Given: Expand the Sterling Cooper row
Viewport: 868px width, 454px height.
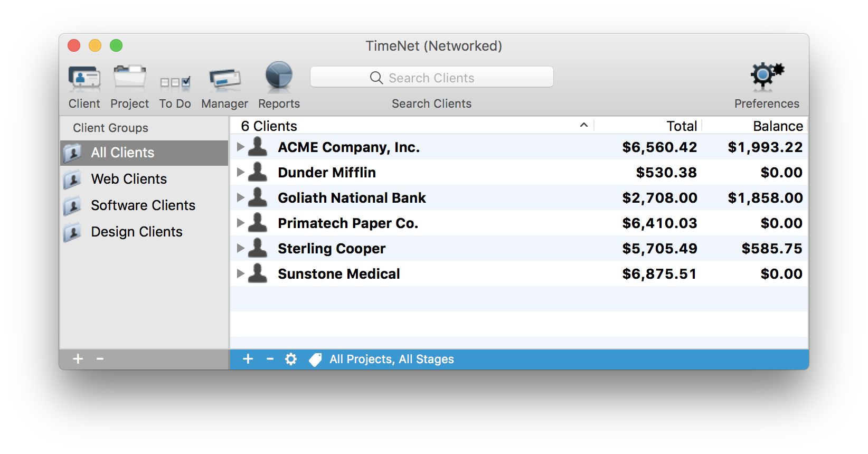Looking at the screenshot, I should [240, 248].
